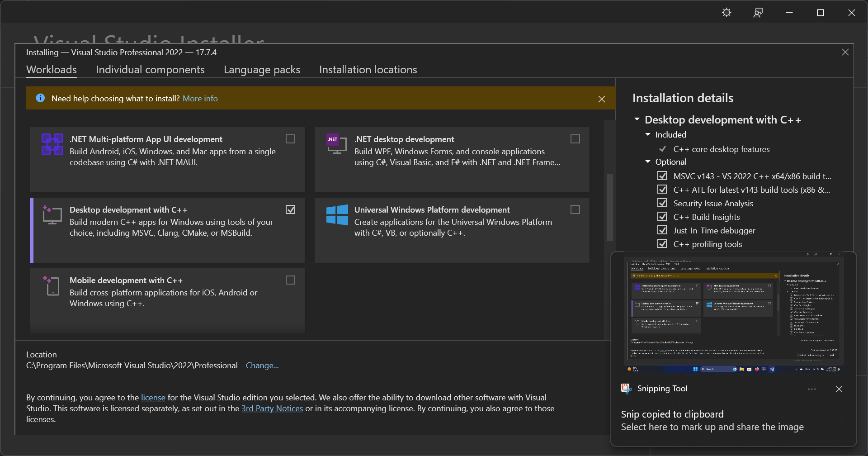The width and height of the screenshot is (868, 456).
Task: Click the Snipping Tool app icon in notification
Action: click(x=626, y=389)
